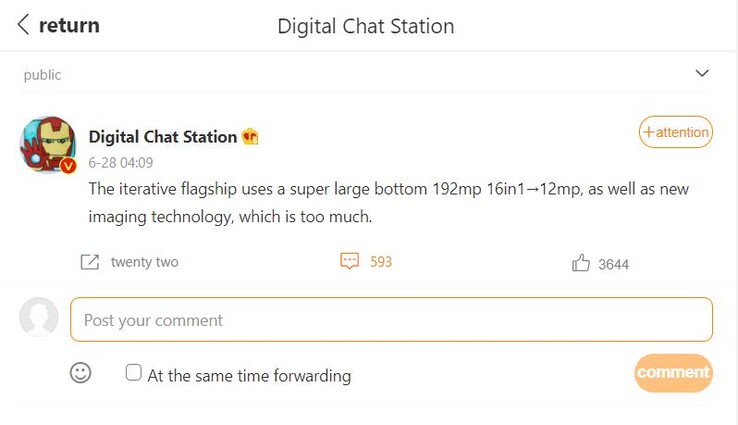This screenshot has height=425, width=738.
Task: Submit with the orange comment button
Action: pos(673,373)
